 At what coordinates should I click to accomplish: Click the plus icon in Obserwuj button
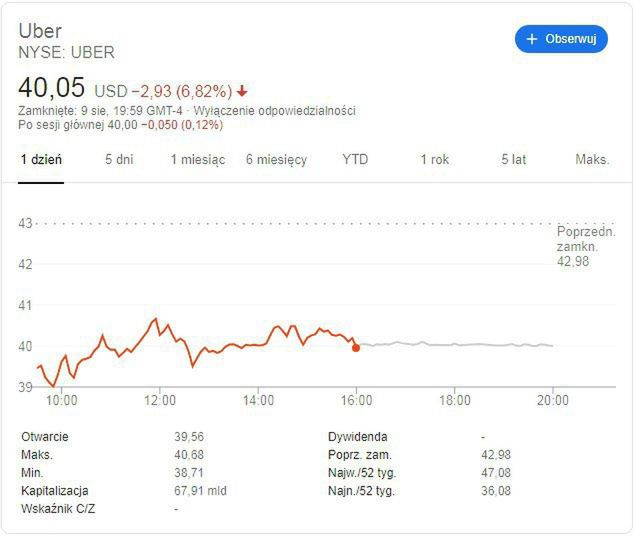532,39
